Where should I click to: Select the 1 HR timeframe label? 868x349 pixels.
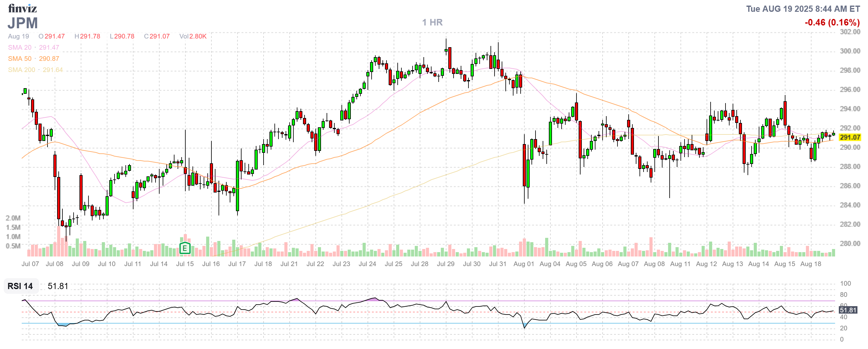click(x=432, y=23)
